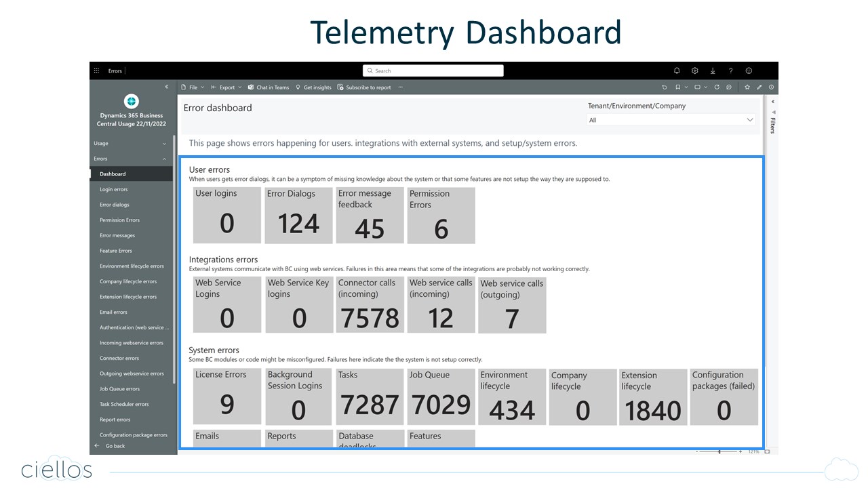Open the comments speech bubble icon
868x488 pixels.
click(x=729, y=87)
